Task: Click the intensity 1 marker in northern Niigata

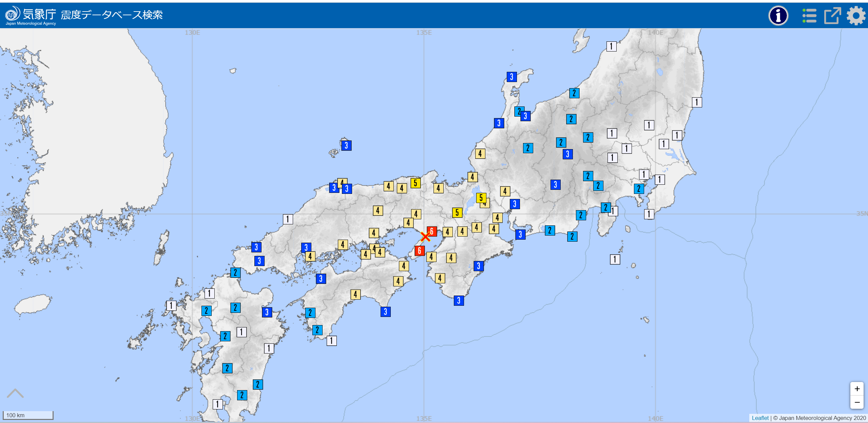Action: (x=611, y=46)
